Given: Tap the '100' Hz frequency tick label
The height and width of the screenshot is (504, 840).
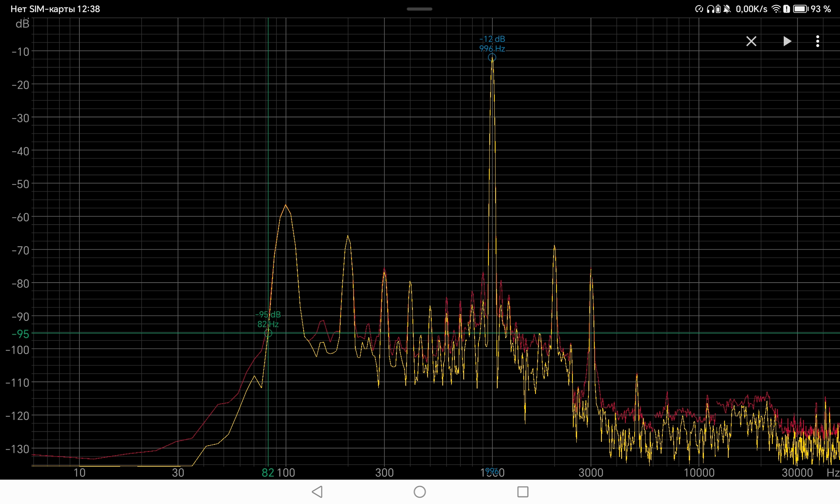Looking at the screenshot, I should point(286,473).
